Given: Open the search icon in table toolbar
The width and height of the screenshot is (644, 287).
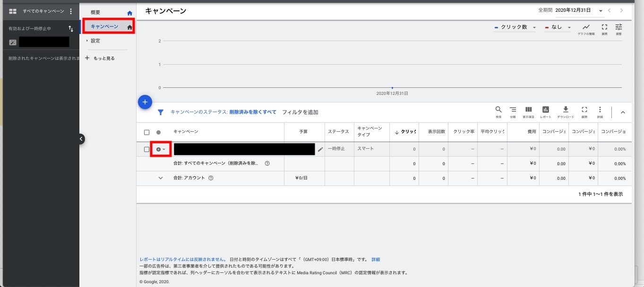Looking at the screenshot, I should tap(498, 110).
